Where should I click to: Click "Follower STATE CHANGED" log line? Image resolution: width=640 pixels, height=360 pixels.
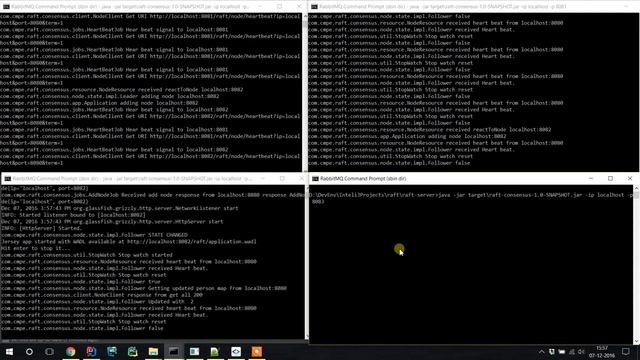pos(94,235)
